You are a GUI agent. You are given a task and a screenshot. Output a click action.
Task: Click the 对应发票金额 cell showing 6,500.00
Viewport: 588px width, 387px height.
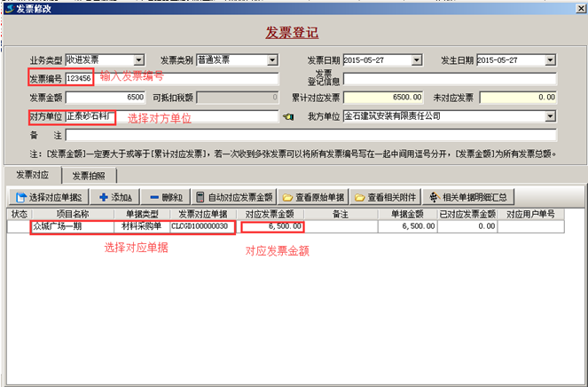pos(274,227)
